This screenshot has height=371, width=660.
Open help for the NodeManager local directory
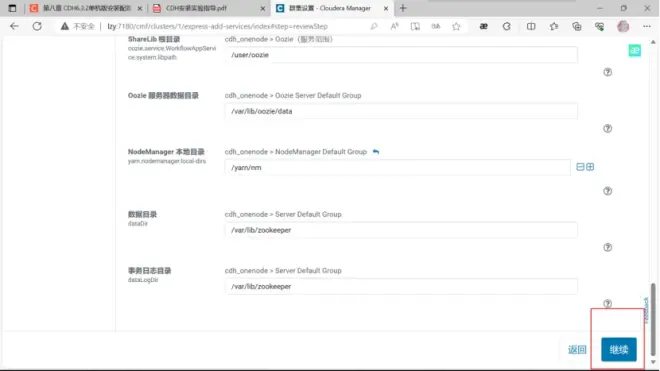607,191
